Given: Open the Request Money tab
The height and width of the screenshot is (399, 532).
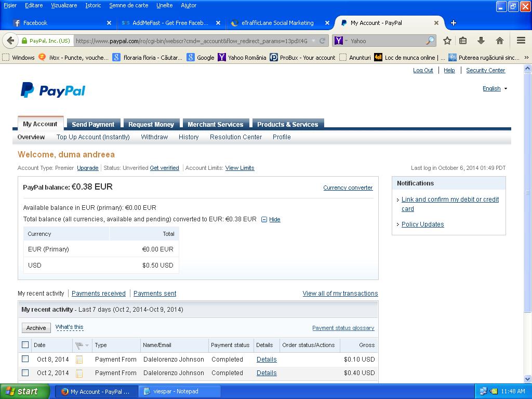Looking at the screenshot, I should 151,125.
